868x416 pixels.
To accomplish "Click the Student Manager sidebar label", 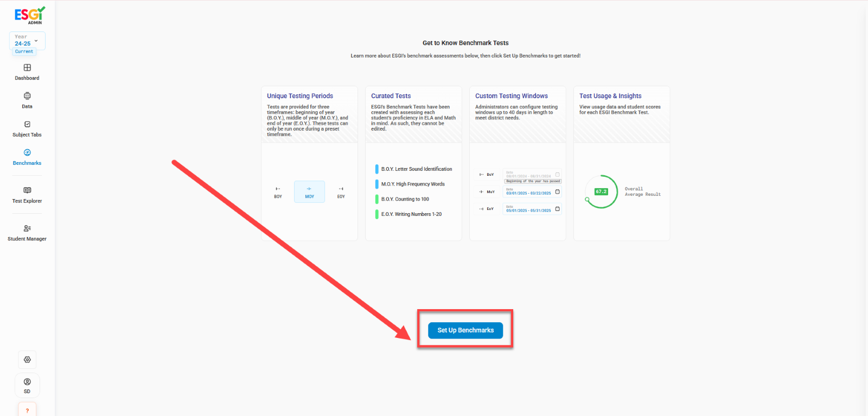I will click(x=27, y=239).
